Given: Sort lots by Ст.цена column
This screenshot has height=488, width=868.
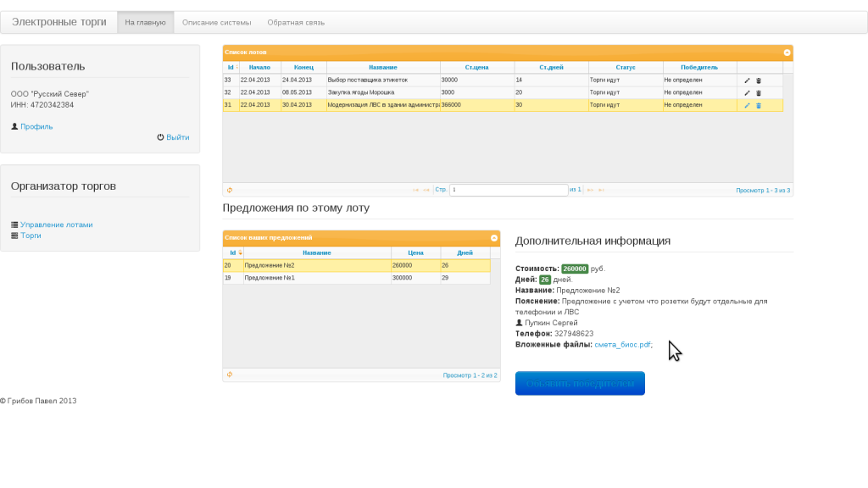Looking at the screenshot, I should (x=476, y=67).
